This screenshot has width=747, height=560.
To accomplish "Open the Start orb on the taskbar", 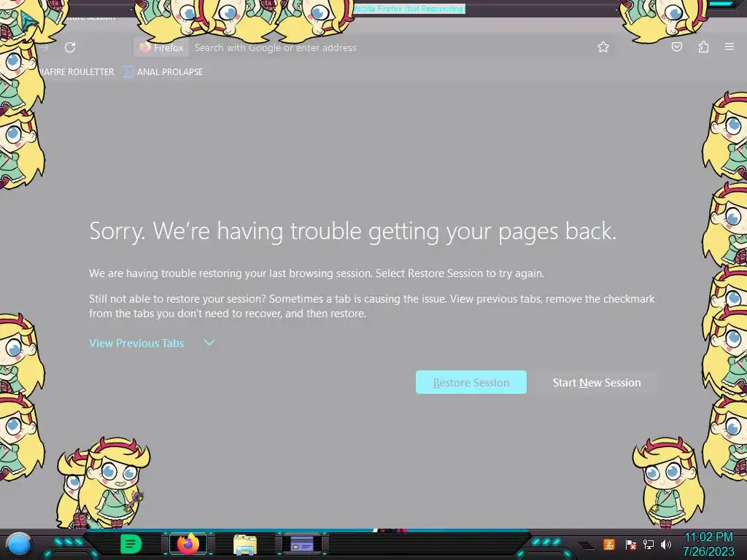I will (18, 544).
